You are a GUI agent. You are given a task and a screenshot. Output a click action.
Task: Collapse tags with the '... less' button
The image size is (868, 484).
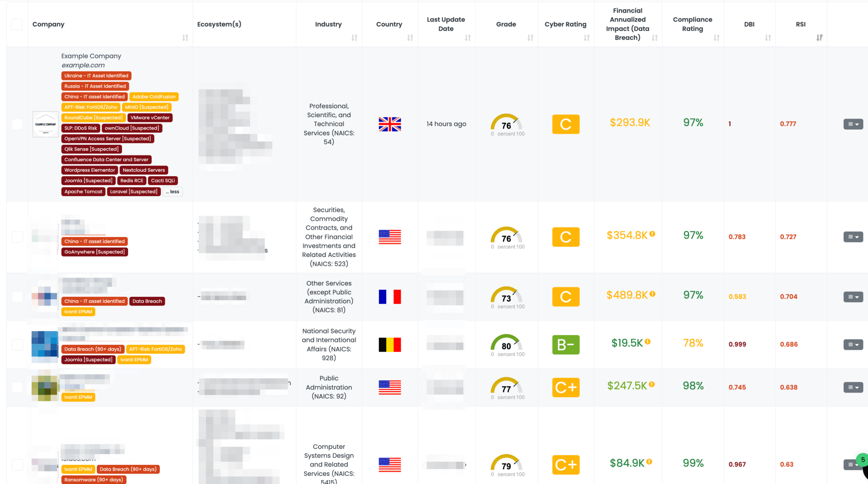click(x=172, y=192)
